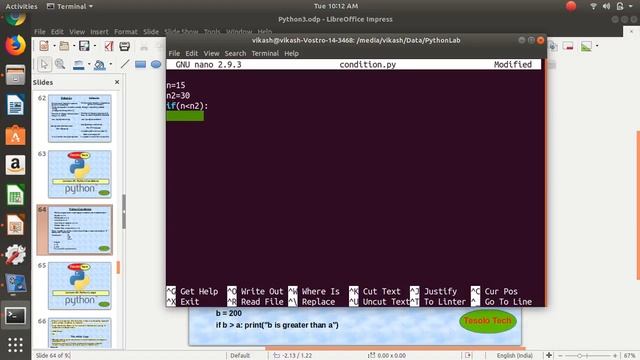Image resolution: width=640 pixels, height=360 pixels.
Task: Click the zoom in plus on status bar
Action: point(615,356)
